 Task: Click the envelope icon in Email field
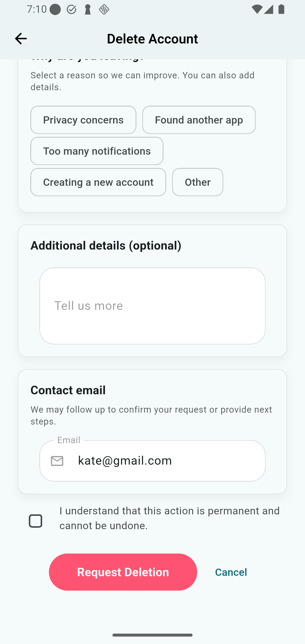57,461
